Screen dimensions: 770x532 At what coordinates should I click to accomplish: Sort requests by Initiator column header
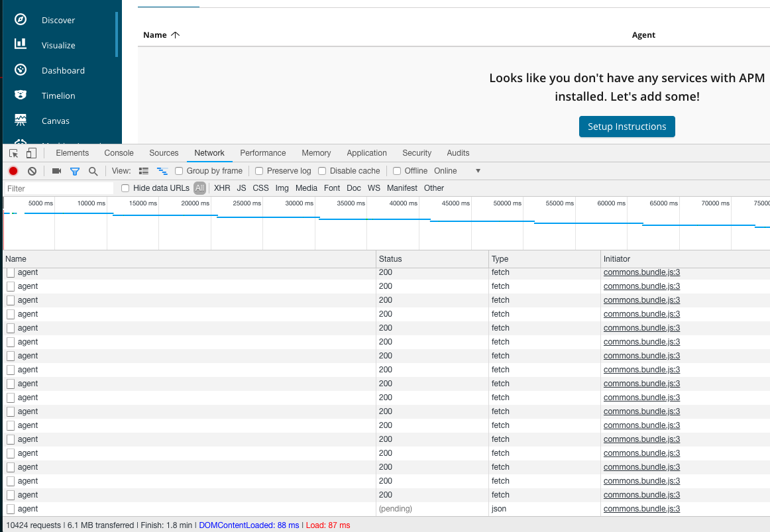[686, 259]
